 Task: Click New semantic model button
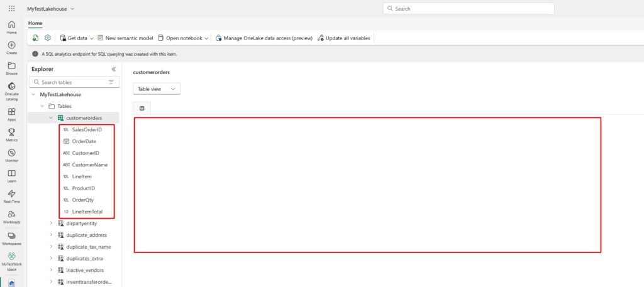coord(125,38)
